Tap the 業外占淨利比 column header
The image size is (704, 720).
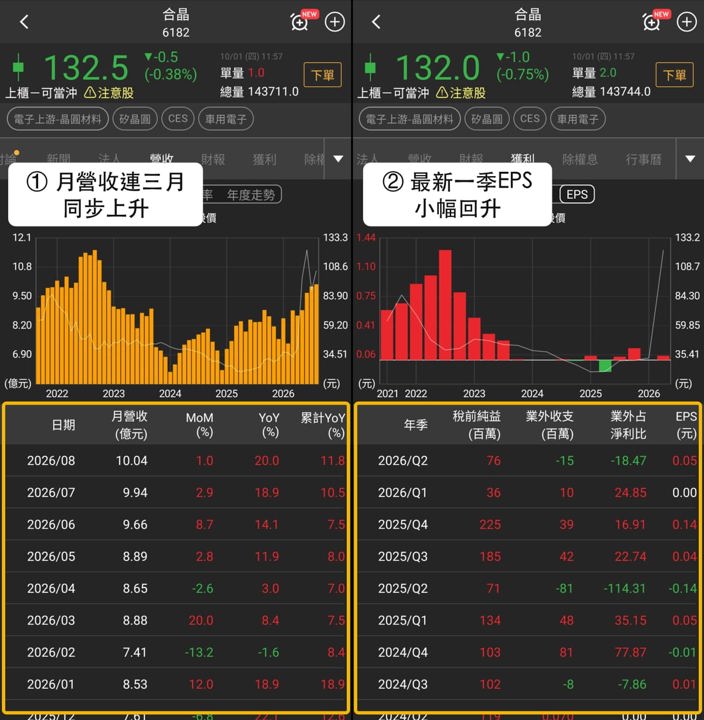[628, 425]
